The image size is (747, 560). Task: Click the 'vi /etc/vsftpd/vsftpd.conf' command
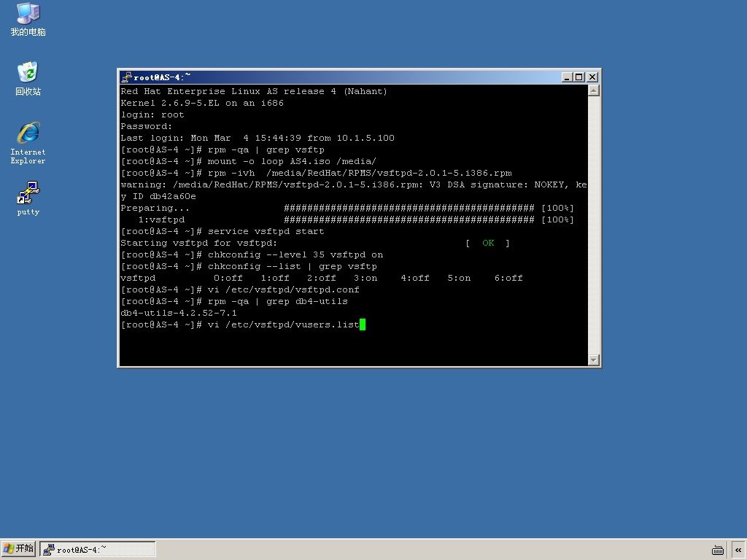pyautogui.click(x=284, y=289)
